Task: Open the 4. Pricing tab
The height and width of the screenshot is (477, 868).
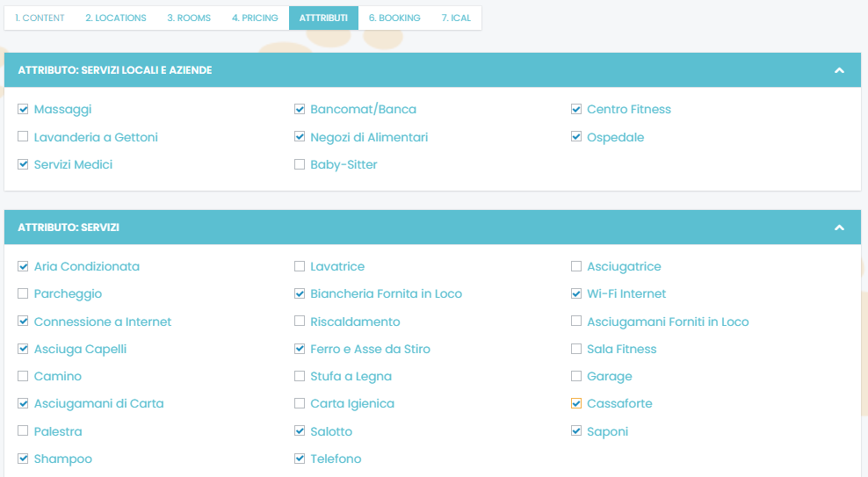Action: [255, 18]
